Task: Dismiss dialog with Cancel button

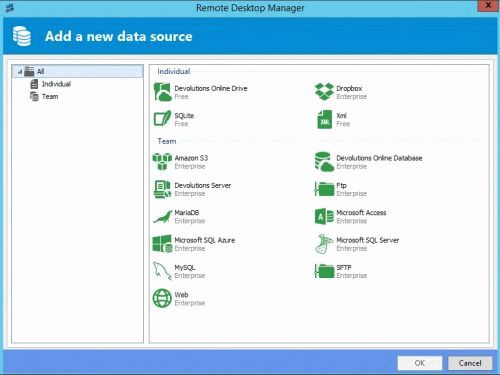Action: click(x=470, y=363)
